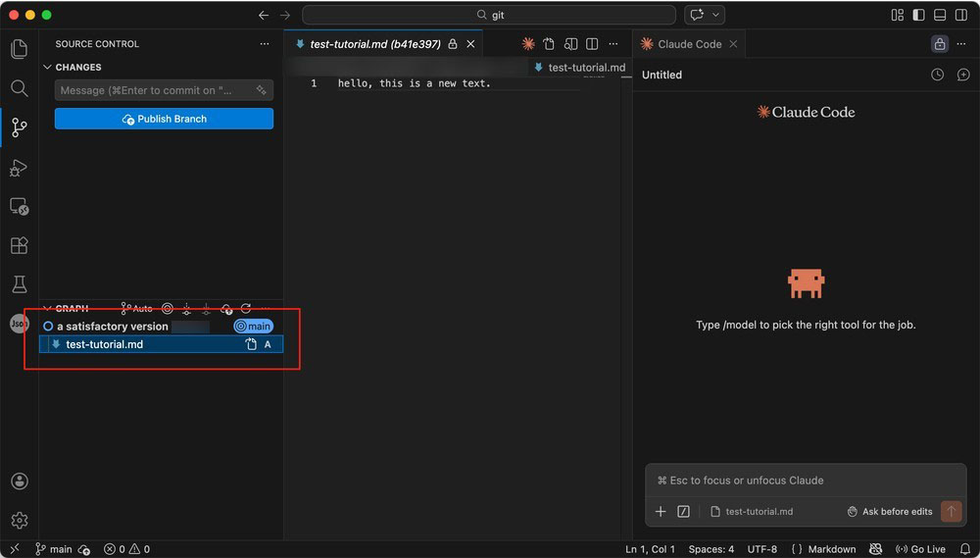
Task: Go forward with the right arrow
Action: tap(285, 15)
